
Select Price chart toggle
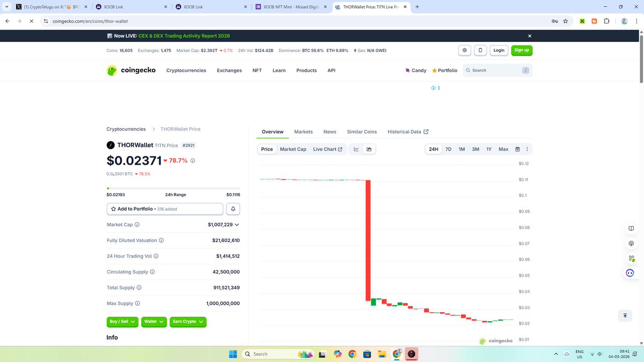[x=267, y=149]
